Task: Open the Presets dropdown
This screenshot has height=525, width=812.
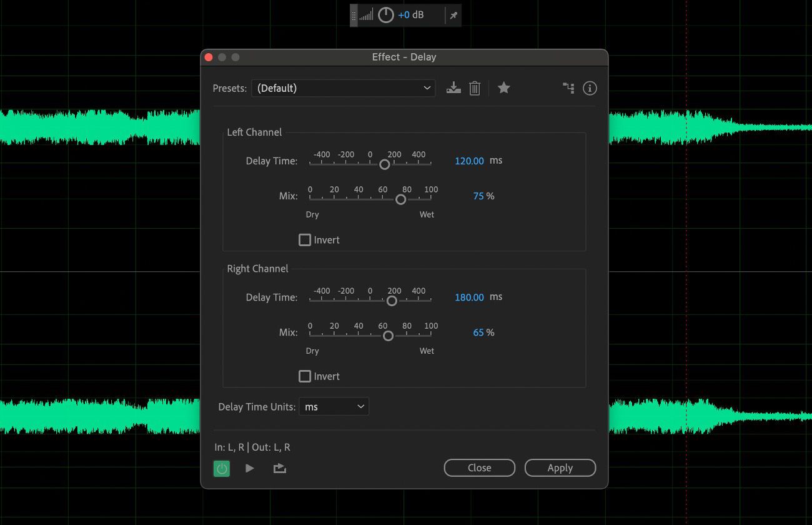Action: 343,88
